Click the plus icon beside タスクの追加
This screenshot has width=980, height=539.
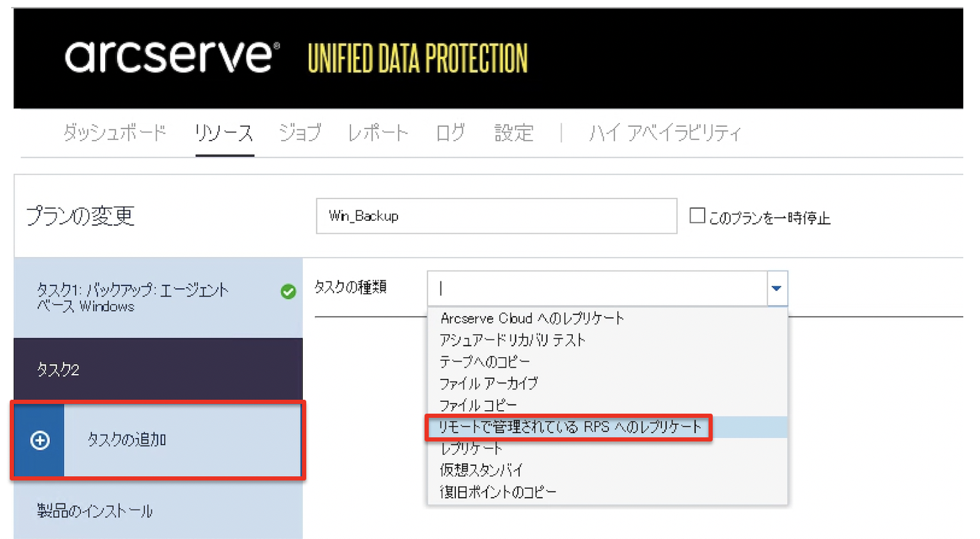click(x=40, y=440)
